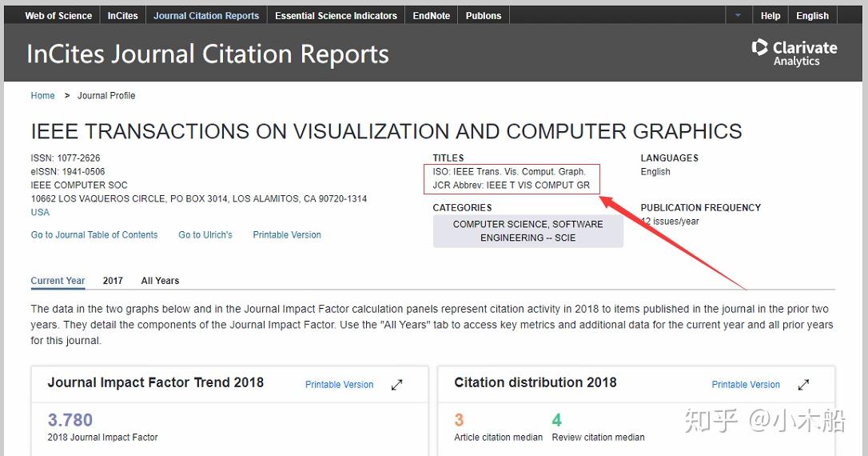This screenshot has width=868, height=456.
Task: Open journal profile Printable Version link
Action: tap(287, 235)
